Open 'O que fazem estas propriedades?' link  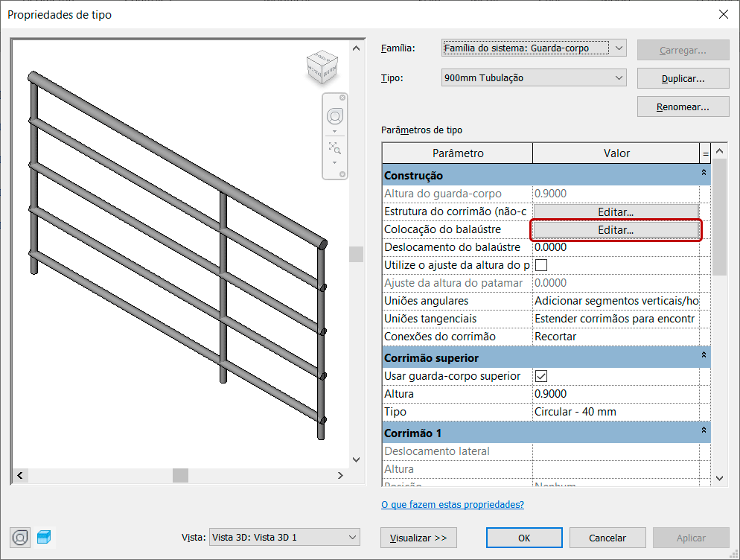tap(452, 504)
